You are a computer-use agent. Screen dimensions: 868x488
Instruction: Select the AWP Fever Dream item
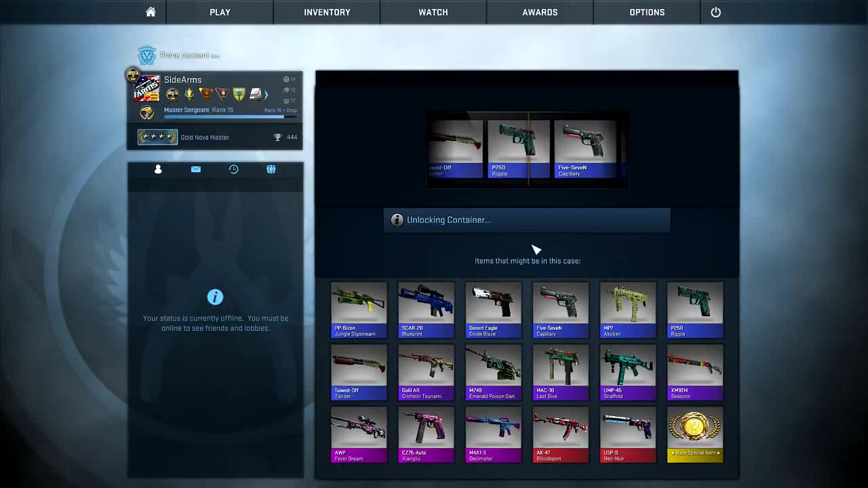pyautogui.click(x=359, y=434)
